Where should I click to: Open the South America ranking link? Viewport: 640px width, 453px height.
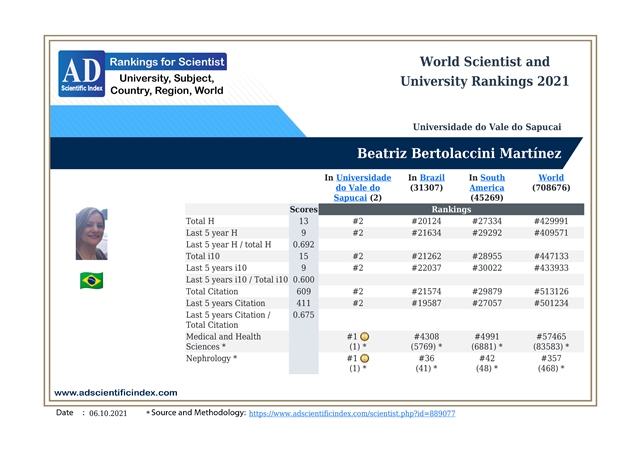(487, 182)
